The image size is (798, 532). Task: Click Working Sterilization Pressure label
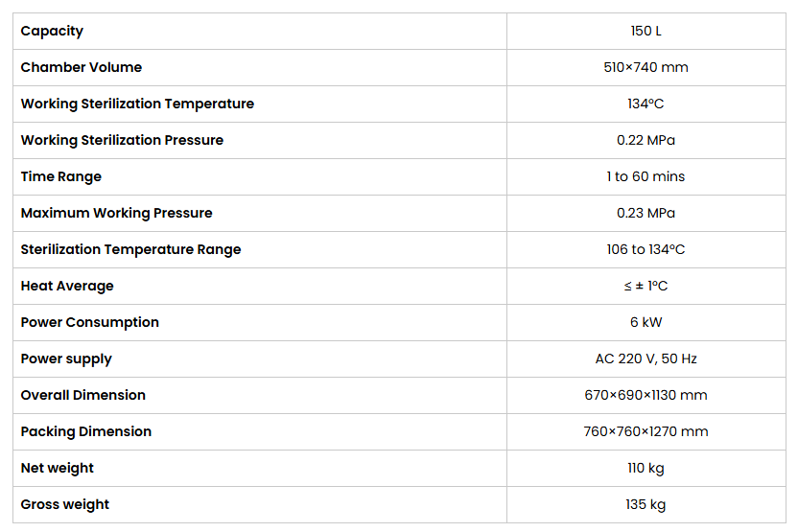pyautogui.click(x=122, y=140)
